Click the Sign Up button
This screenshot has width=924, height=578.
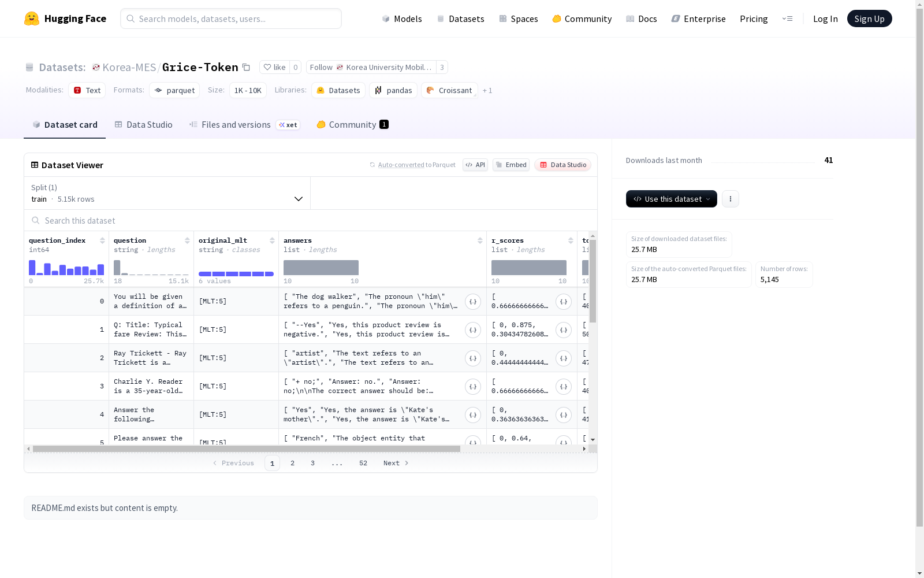pos(869,18)
